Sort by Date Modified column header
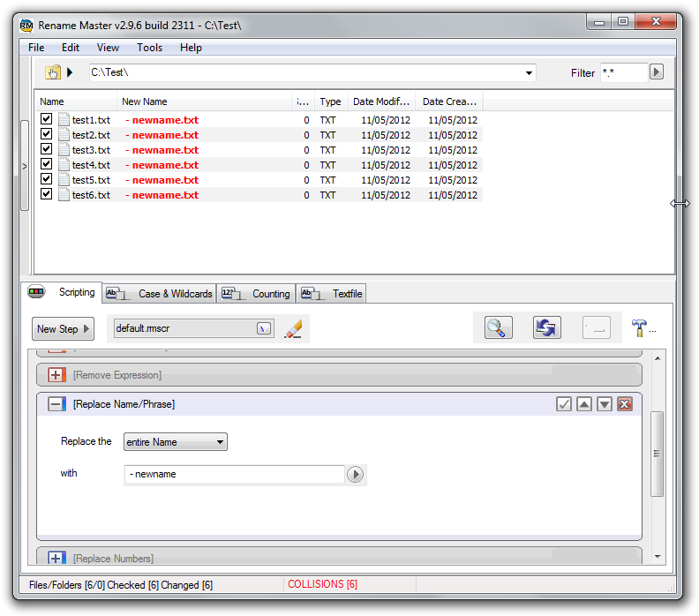699x616 pixels. (381, 101)
